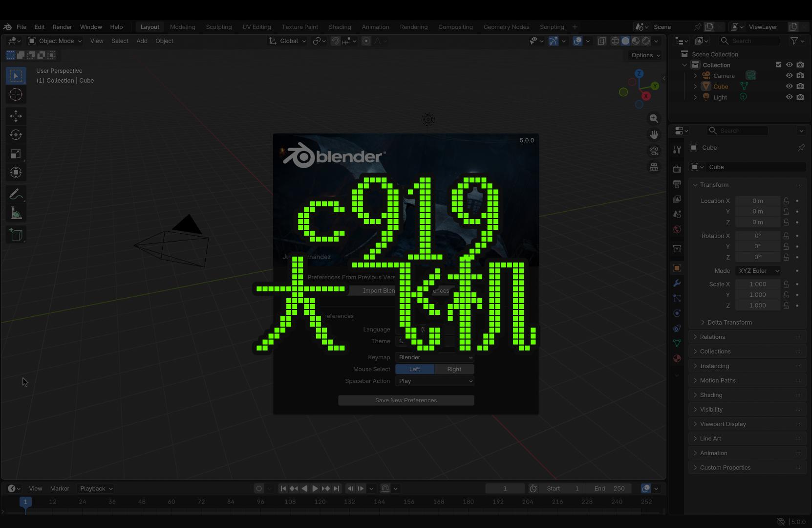
Task: Expand the Viewport Display panel
Action: pyautogui.click(x=723, y=424)
